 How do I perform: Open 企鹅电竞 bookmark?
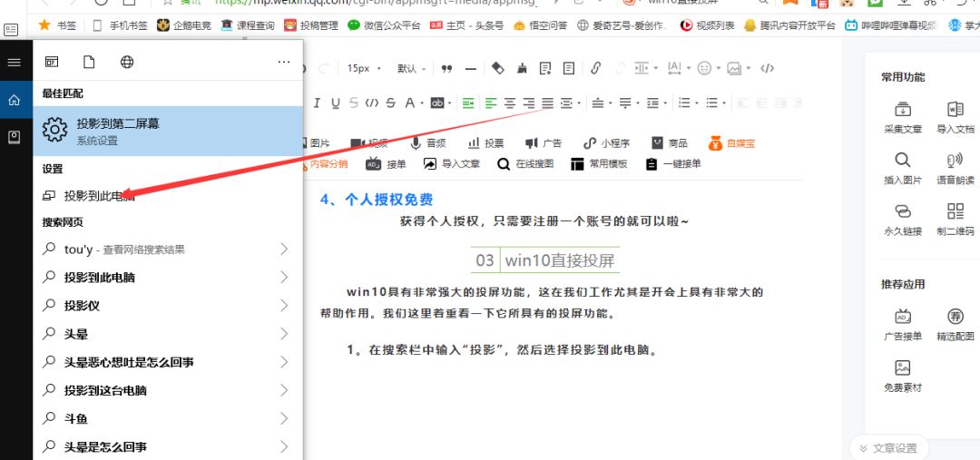(183, 25)
